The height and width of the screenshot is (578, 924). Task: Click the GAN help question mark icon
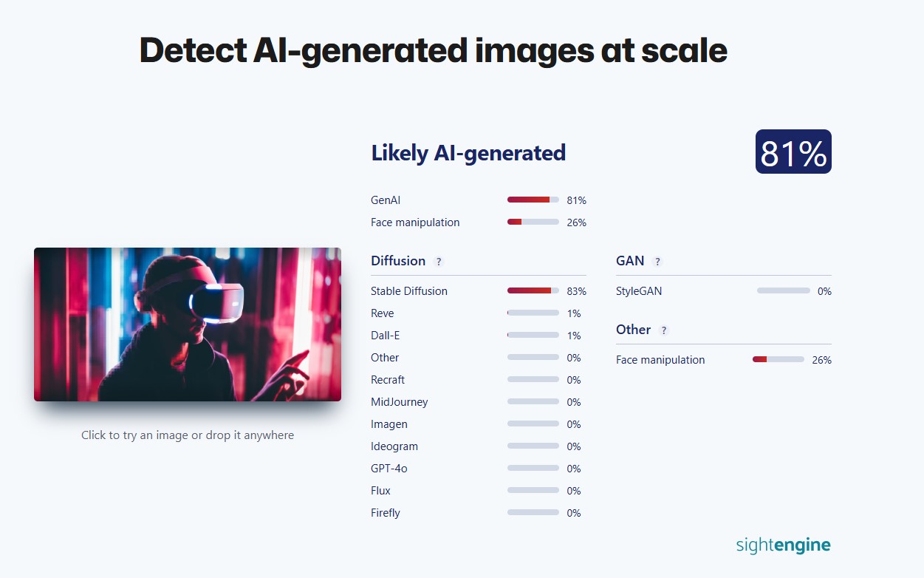(657, 262)
